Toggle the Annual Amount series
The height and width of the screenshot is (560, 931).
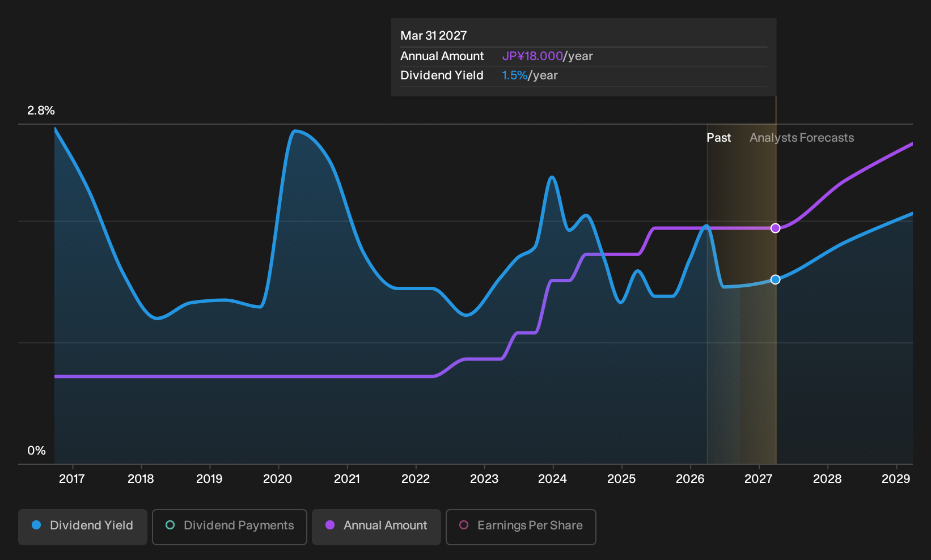point(376,527)
